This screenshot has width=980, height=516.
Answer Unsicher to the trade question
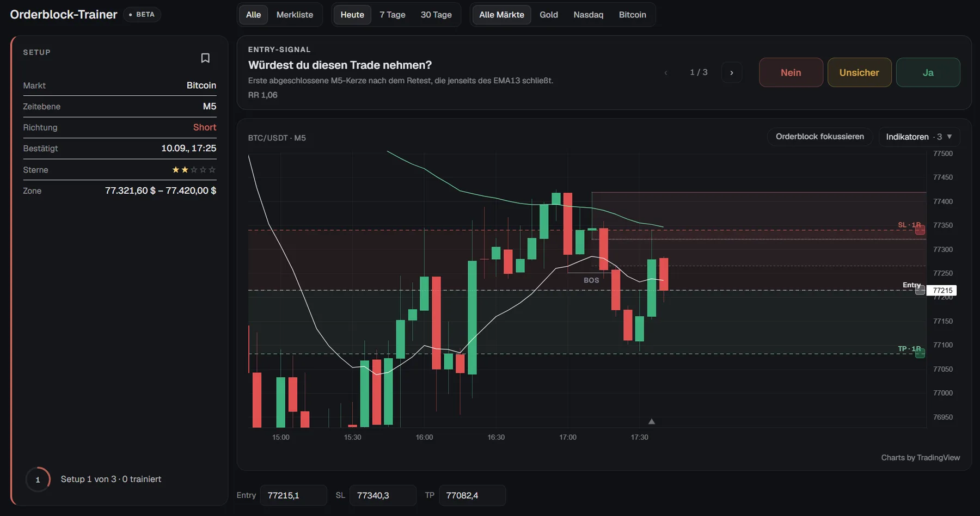(860, 72)
